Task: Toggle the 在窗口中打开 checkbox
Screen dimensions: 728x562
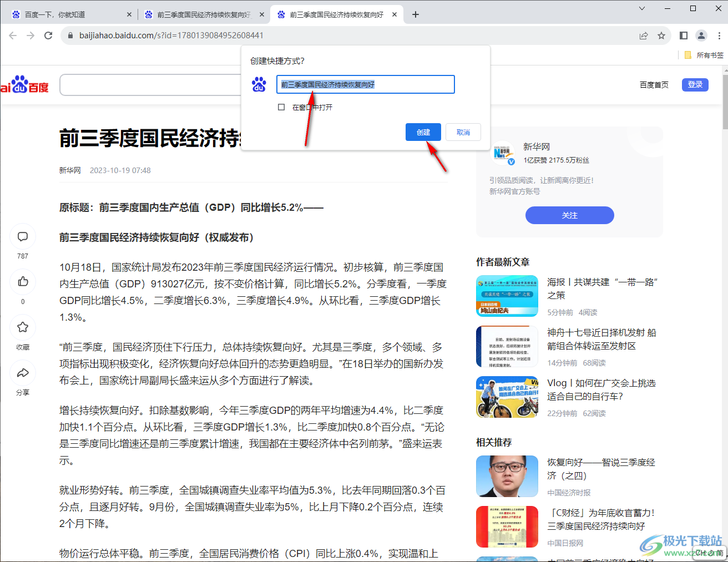Action: (281, 107)
